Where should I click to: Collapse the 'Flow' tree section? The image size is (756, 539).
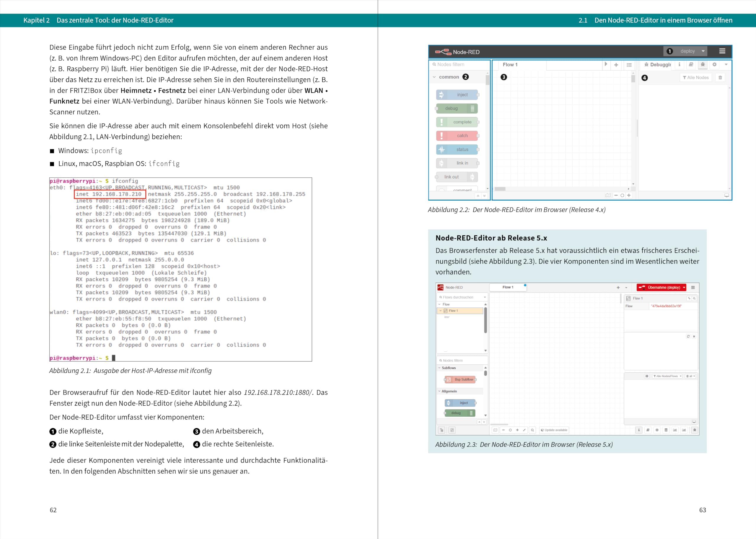440,304
